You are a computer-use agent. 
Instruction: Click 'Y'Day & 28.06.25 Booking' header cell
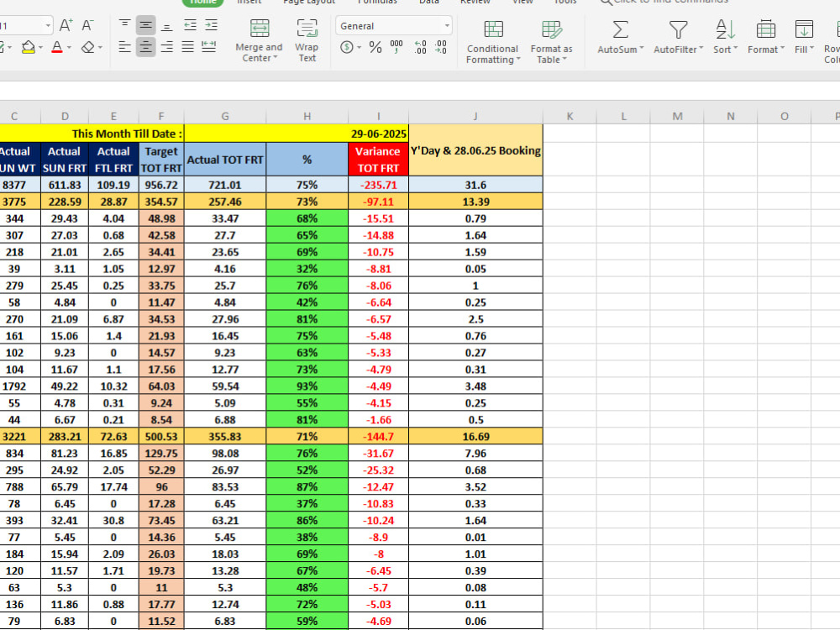coord(475,150)
